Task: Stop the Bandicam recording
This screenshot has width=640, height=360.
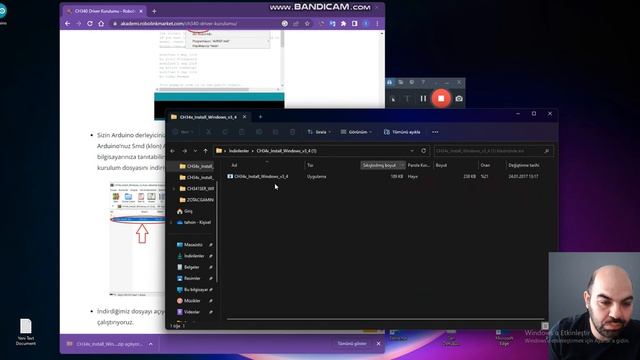Action: point(441,98)
